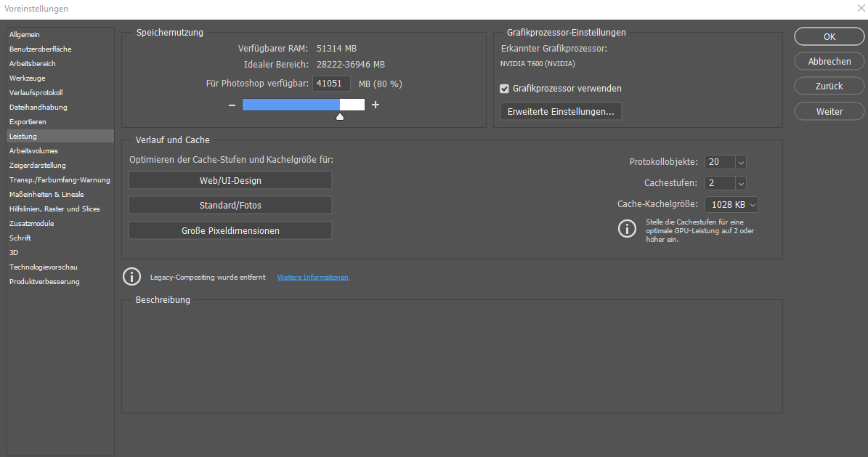
Task: Optimize cache for Standard/Fotos
Action: [x=230, y=205]
